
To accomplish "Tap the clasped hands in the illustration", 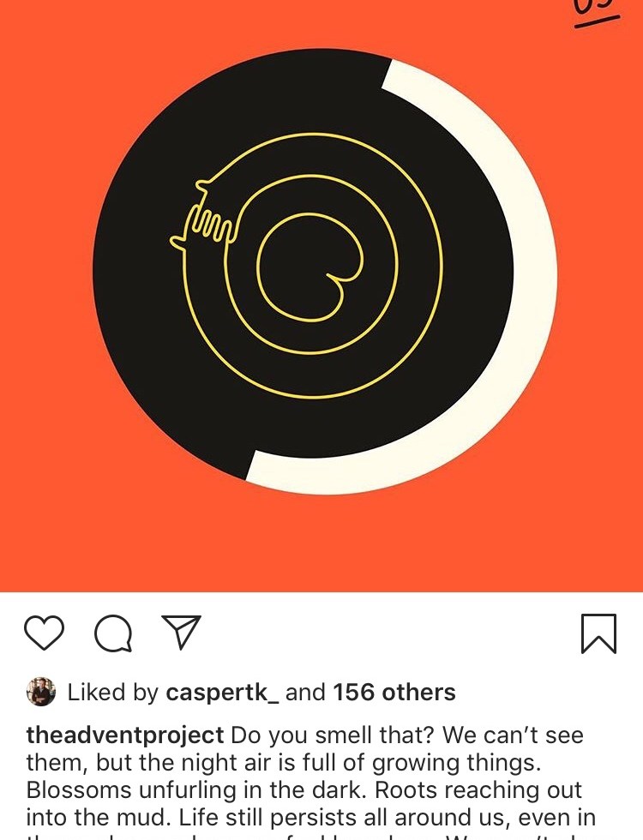I will pyautogui.click(x=205, y=217).
